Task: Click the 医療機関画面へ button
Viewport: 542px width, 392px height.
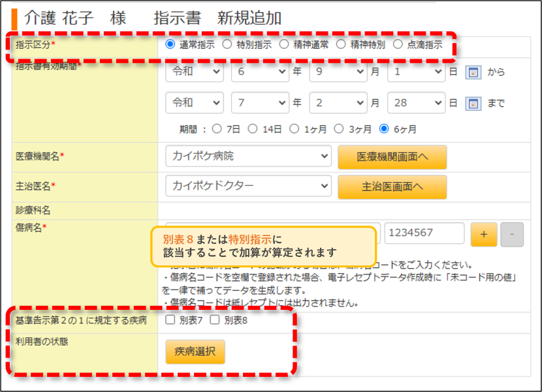Action: pyautogui.click(x=392, y=157)
